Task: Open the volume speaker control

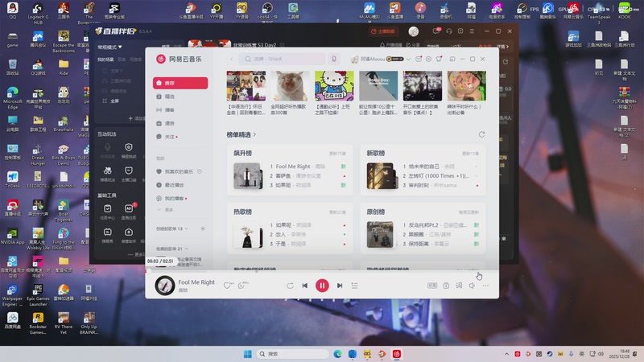Action: [472, 286]
